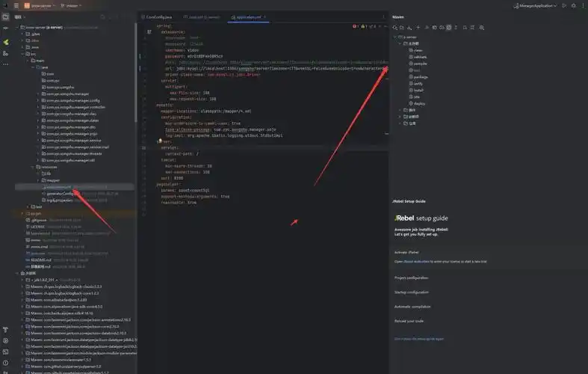Select the Maven install lifecycle goal

click(x=419, y=90)
